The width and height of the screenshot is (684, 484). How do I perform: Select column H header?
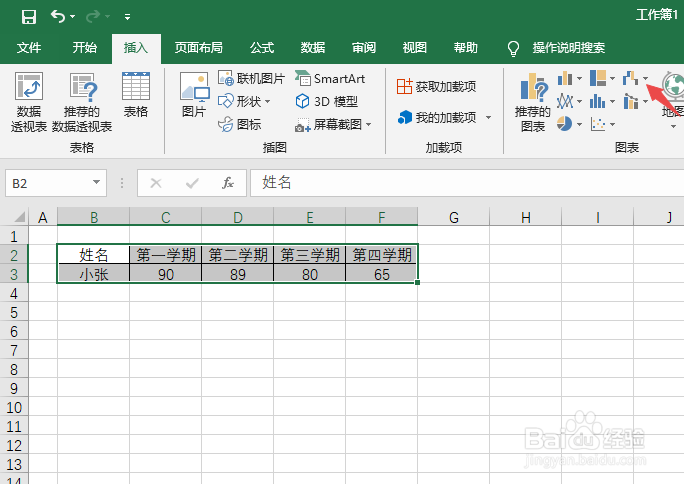click(x=526, y=217)
